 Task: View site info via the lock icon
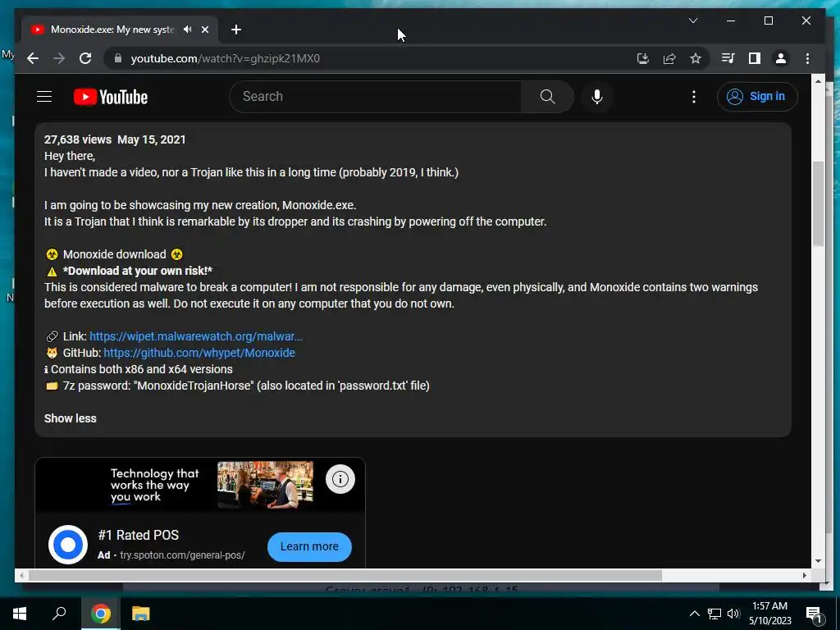point(118,58)
